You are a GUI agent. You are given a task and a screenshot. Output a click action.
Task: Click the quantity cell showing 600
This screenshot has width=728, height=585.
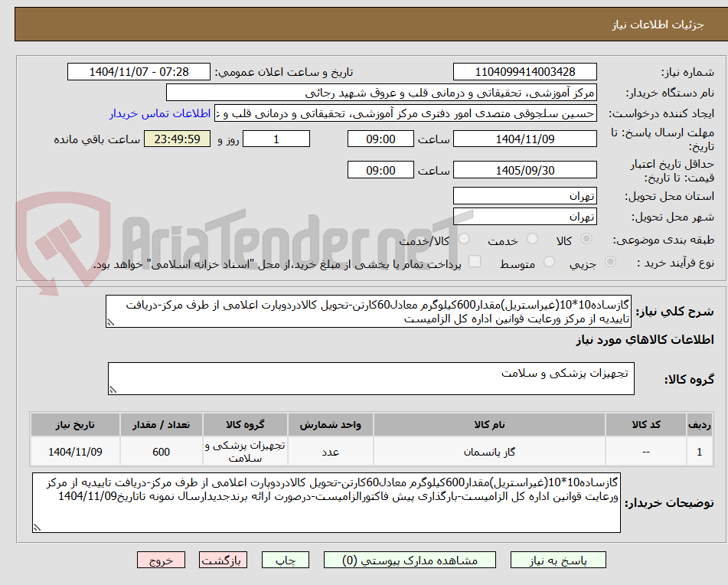(161, 452)
